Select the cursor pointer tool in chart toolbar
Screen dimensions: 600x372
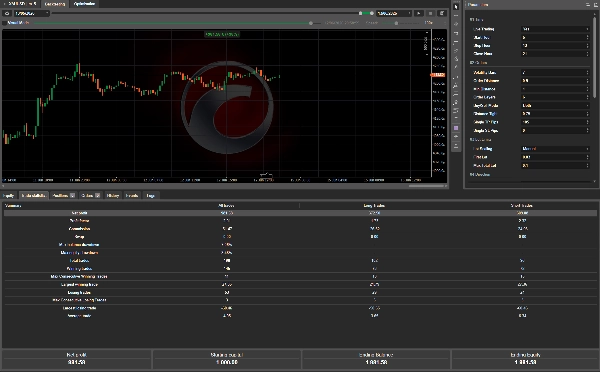point(456,7)
